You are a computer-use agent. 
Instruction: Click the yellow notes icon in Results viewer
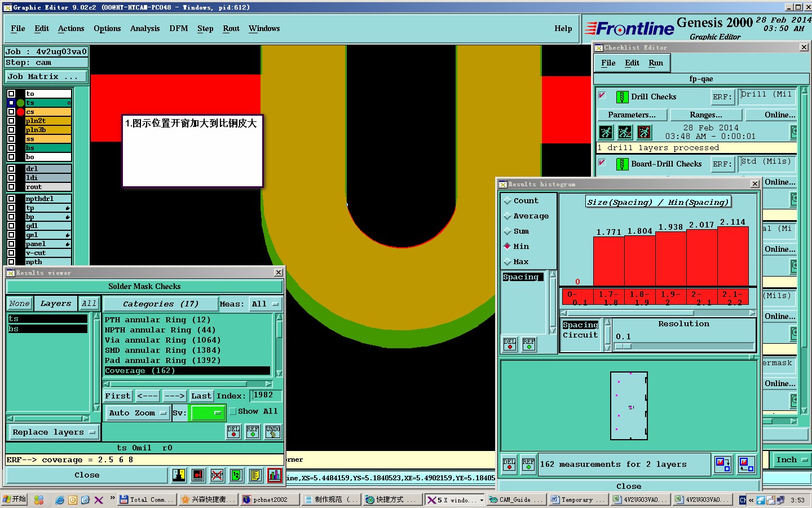[x=255, y=475]
